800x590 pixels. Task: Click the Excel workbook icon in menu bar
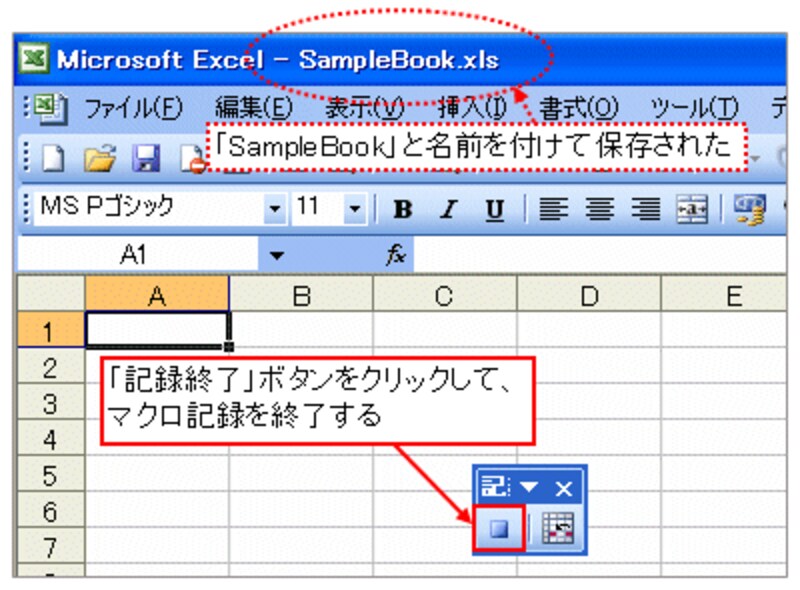pyautogui.click(x=49, y=108)
